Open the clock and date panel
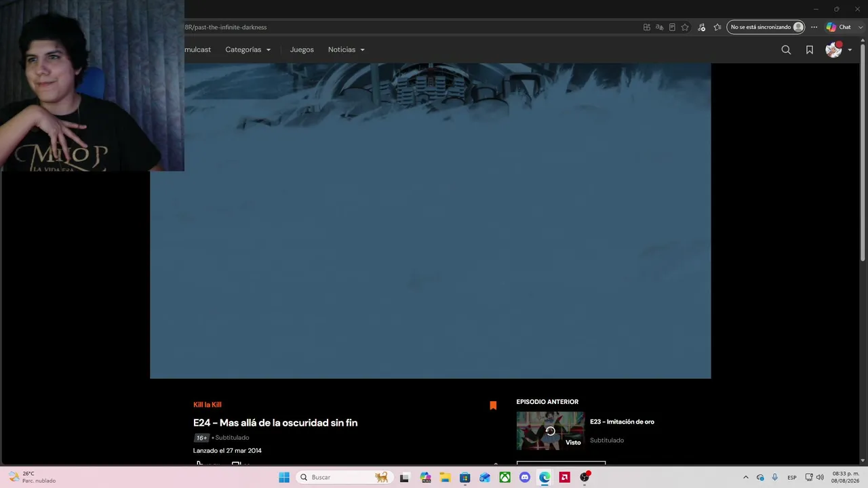This screenshot has height=488, width=868. pyautogui.click(x=845, y=477)
